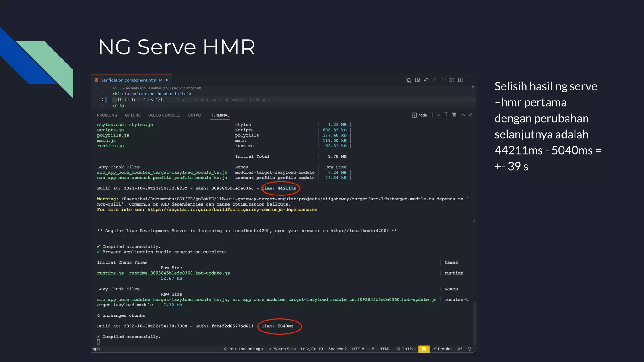Click the HTML file icon on tab
Viewport: 644px width, 362px height.
[97, 80]
